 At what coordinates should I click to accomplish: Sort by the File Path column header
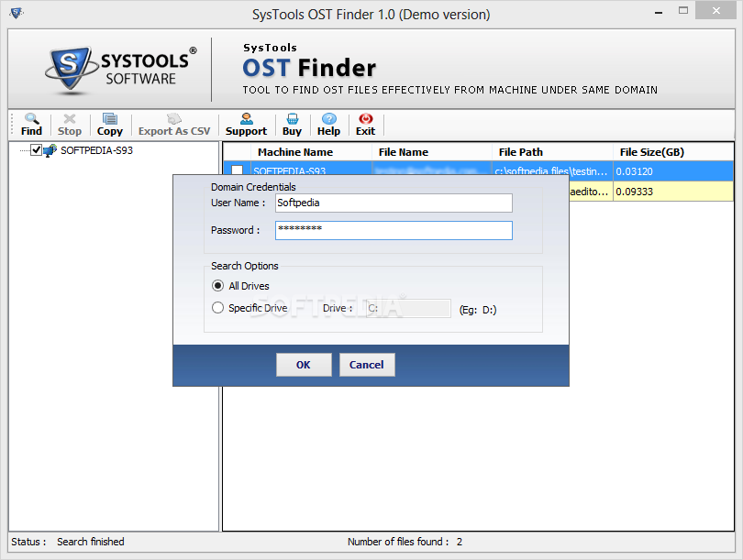(552, 152)
